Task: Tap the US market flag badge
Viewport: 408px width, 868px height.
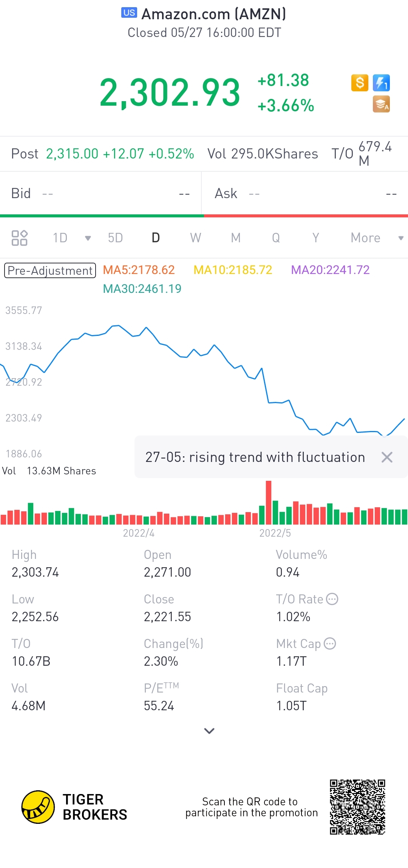Action: pyautogui.click(x=129, y=13)
